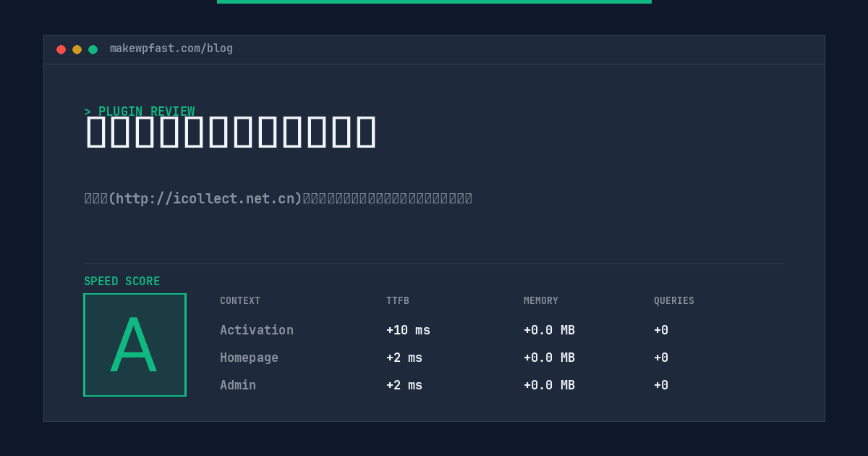Screen dimensions: 868x456
Task: Select the Homepage row label
Action: 249,358
